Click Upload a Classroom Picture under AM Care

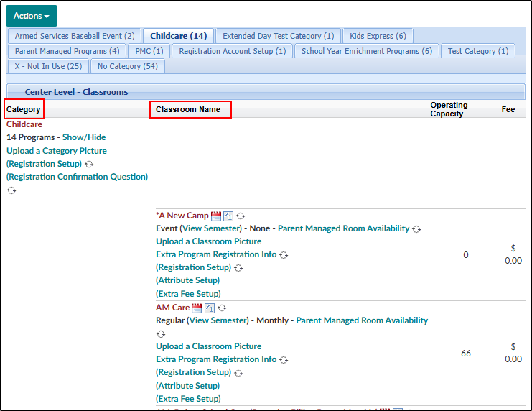pos(209,346)
